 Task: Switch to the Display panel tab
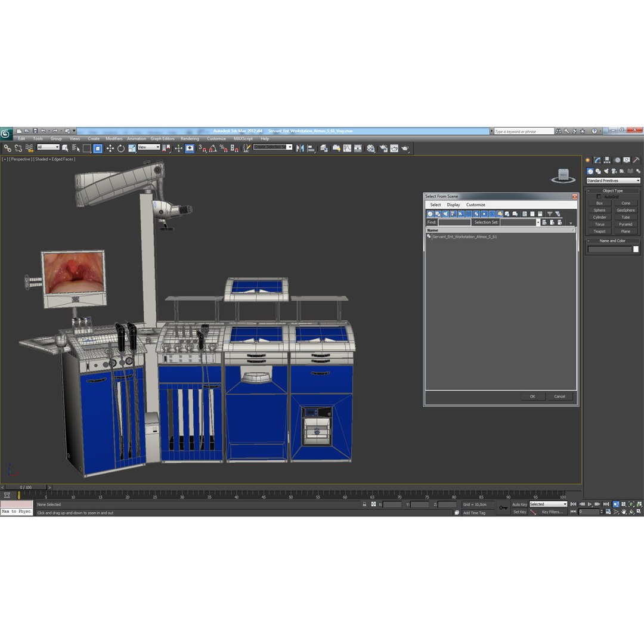click(626, 160)
